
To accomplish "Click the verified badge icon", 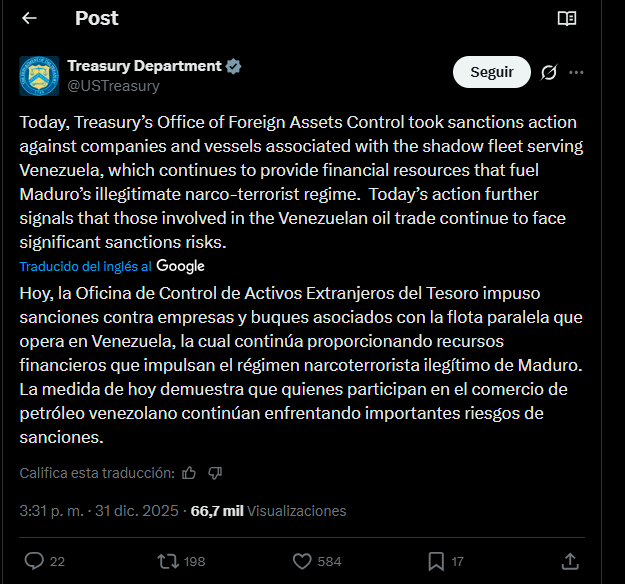I will click(x=234, y=66).
